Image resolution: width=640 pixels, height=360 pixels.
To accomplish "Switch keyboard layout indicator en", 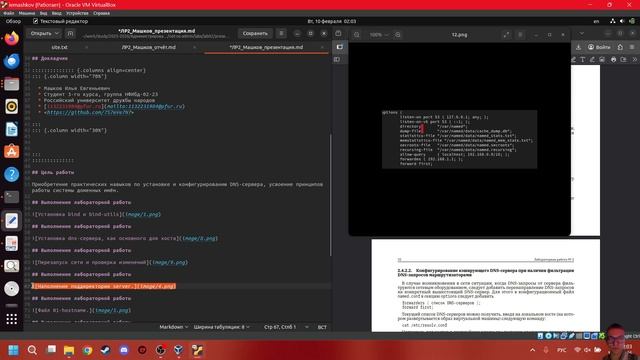I will pos(596,21).
